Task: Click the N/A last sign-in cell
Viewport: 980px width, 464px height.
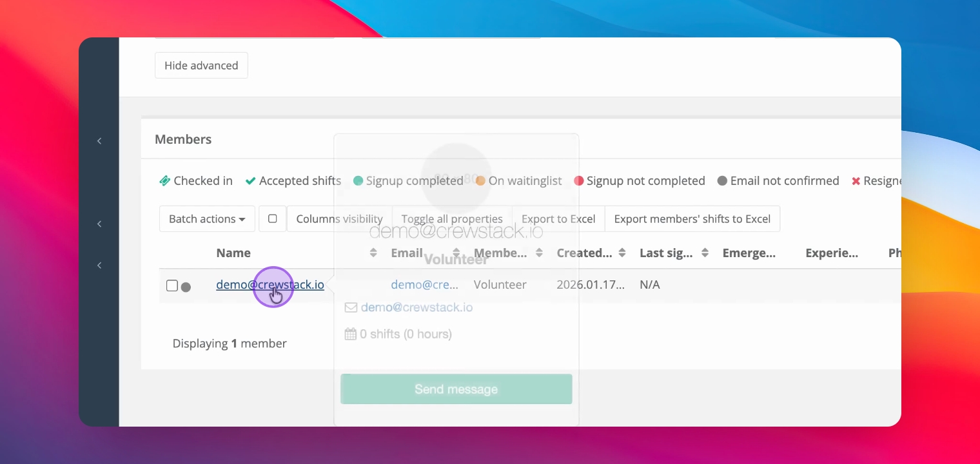Action: pos(650,284)
